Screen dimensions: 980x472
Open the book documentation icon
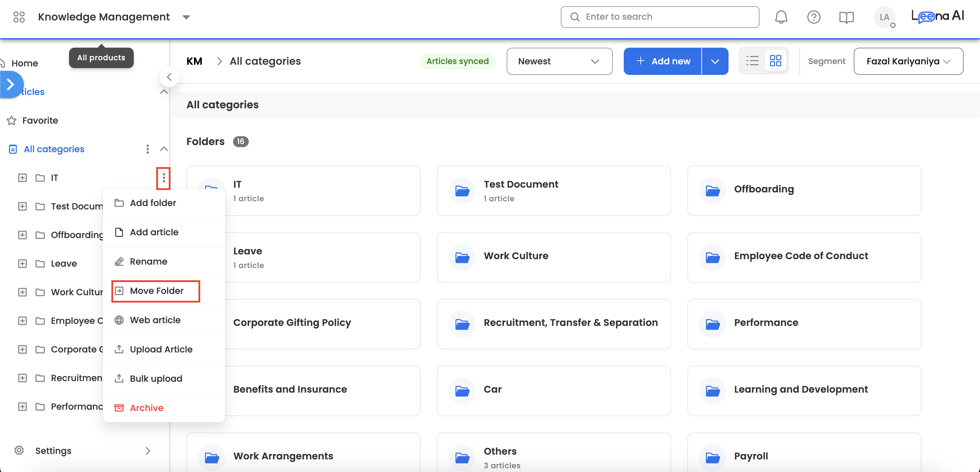click(846, 17)
